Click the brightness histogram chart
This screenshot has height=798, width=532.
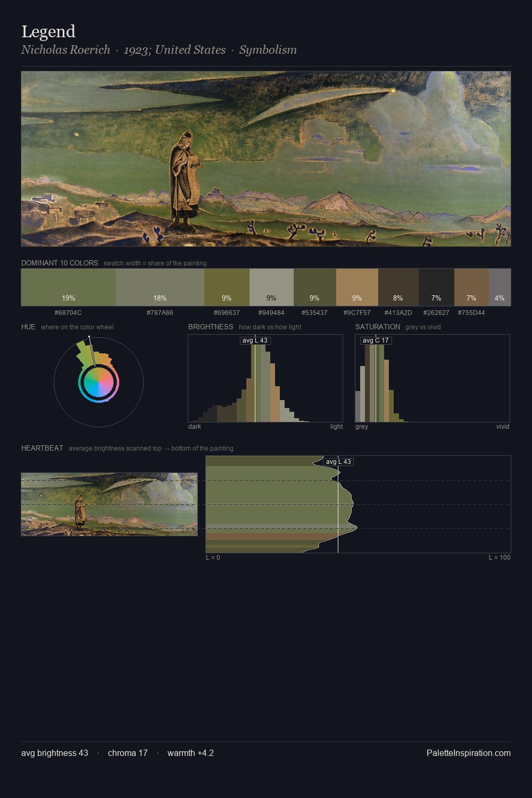265,378
